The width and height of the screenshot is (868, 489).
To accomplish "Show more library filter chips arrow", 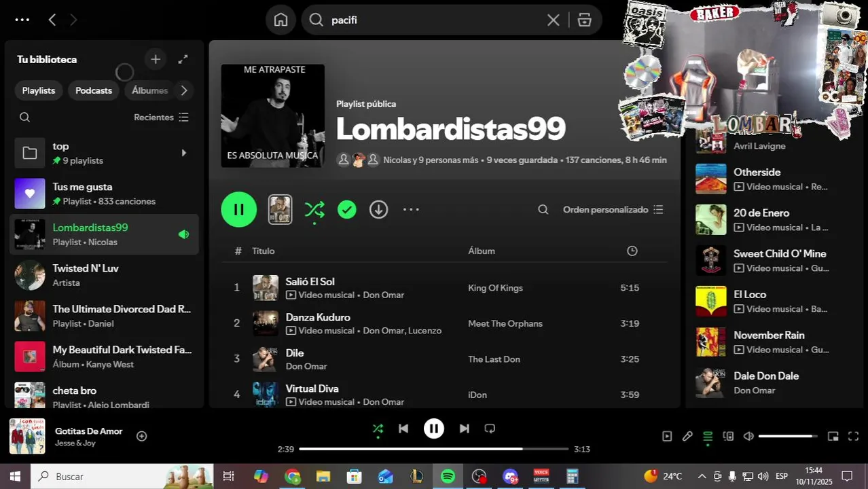I will click(183, 90).
